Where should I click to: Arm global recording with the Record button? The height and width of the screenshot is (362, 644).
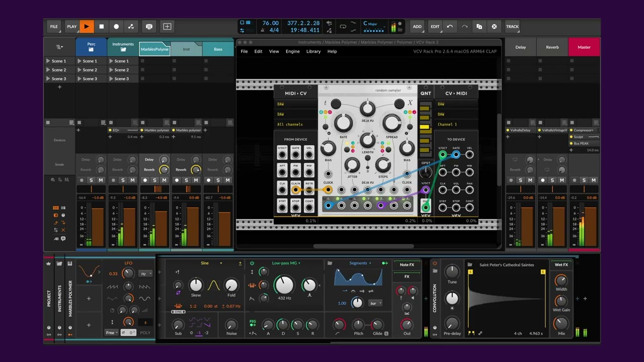(116, 27)
